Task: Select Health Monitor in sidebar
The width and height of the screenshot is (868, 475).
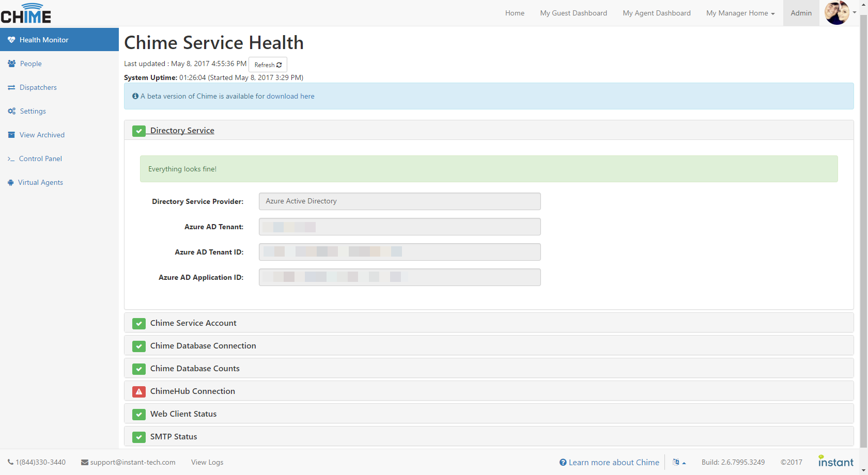Action: [x=59, y=40]
